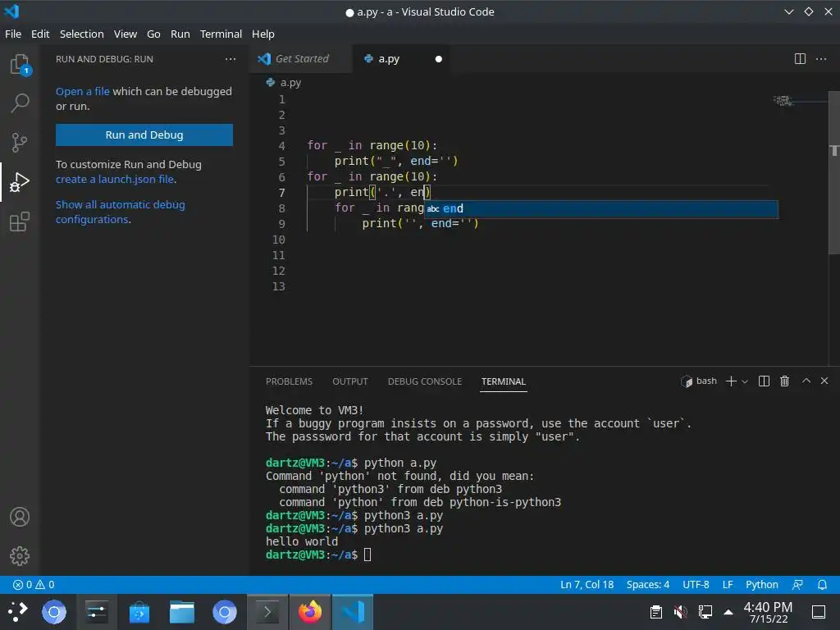840x630 pixels.
Task: Create a new terminal with plus icon
Action: 731,381
